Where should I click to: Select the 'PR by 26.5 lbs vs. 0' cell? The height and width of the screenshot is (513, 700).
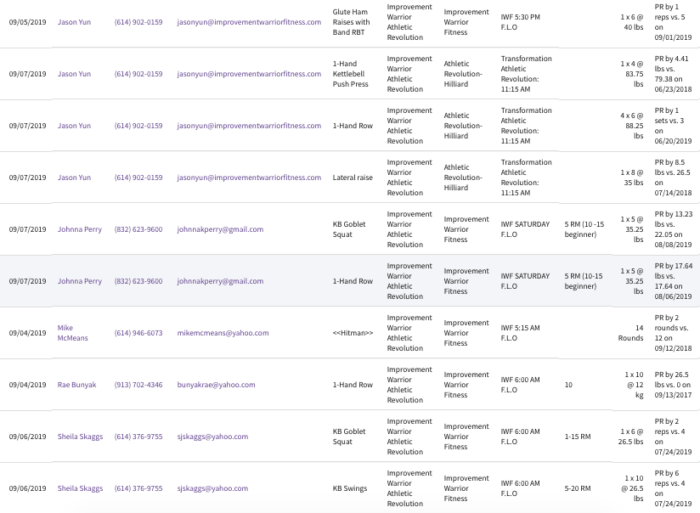(x=673, y=384)
